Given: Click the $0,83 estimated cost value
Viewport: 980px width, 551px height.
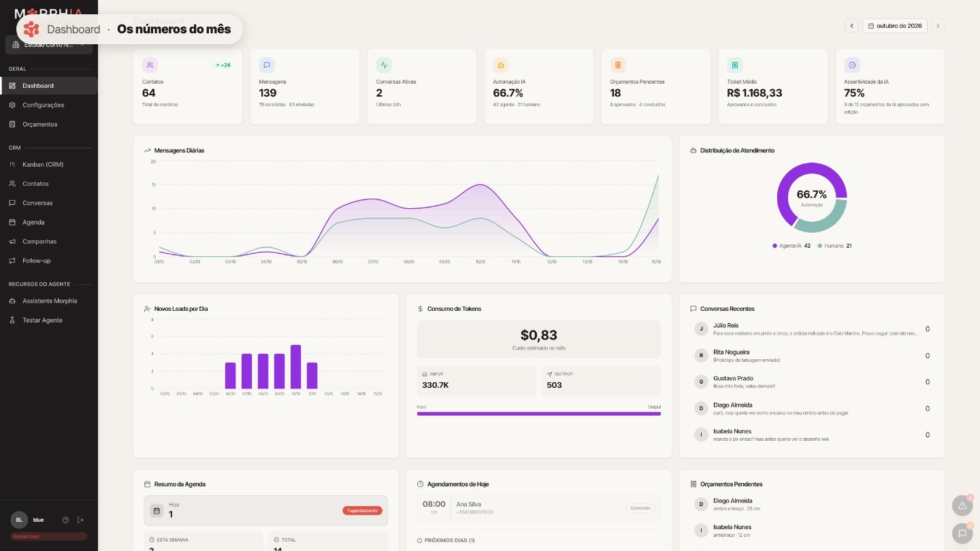Looking at the screenshot, I should [x=539, y=335].
